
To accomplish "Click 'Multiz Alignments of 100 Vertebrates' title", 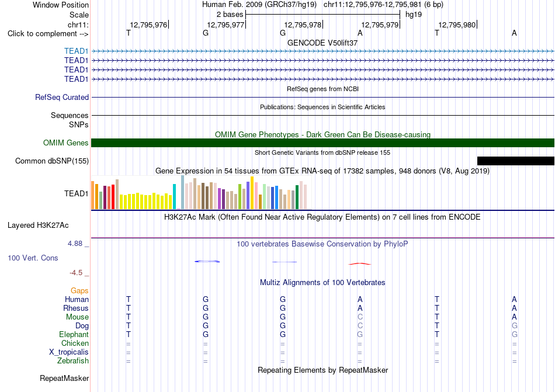I will point(322,282).
